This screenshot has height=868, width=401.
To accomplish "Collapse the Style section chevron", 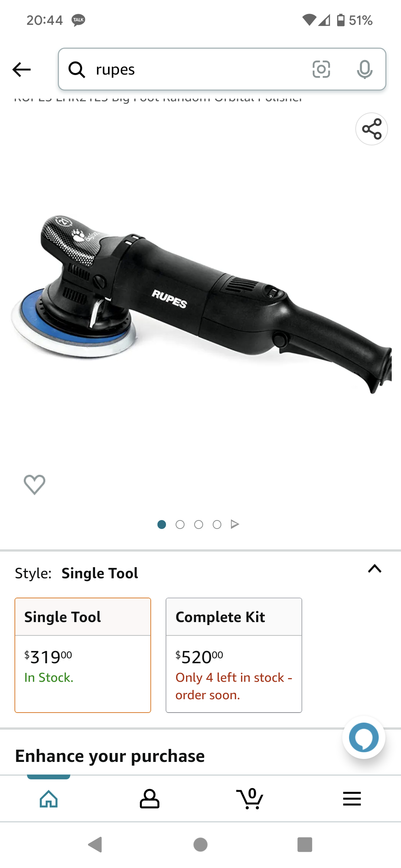I will [x=375, y=569].
